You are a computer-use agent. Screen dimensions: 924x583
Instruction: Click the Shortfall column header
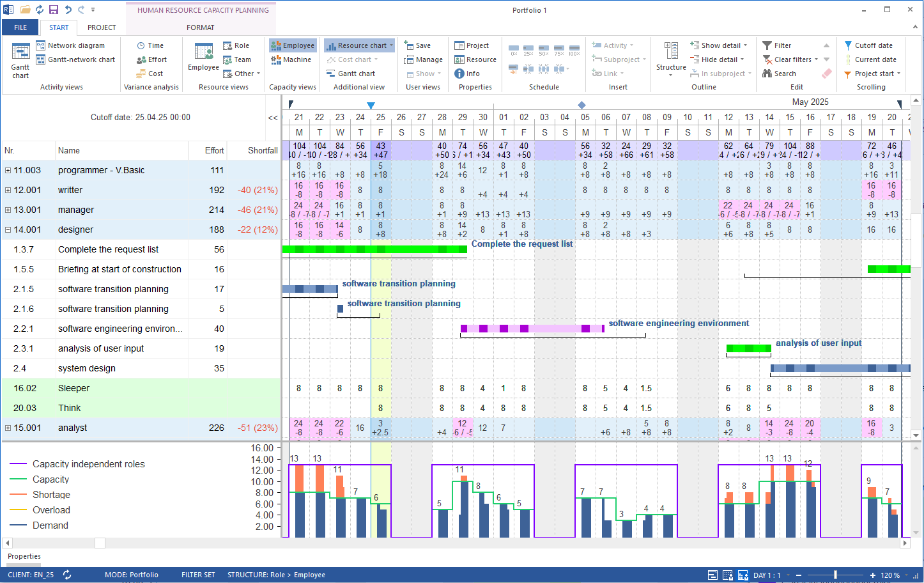262,150
